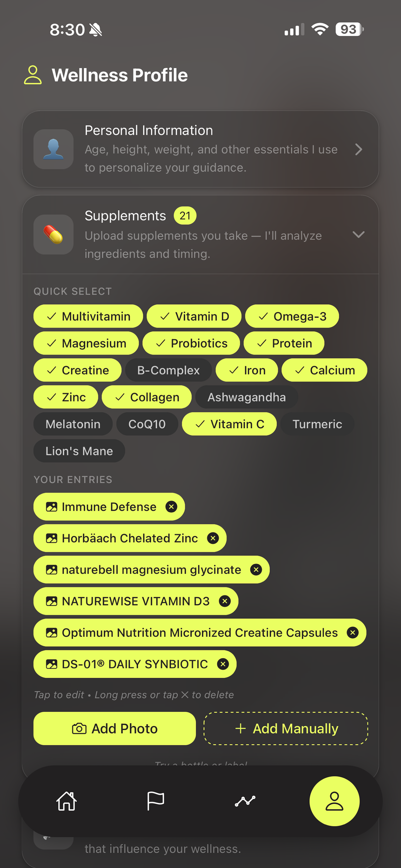The image size is (401, 868).
Task: Remove Immune Defense entry with X
Action: [x=171, y=506]
